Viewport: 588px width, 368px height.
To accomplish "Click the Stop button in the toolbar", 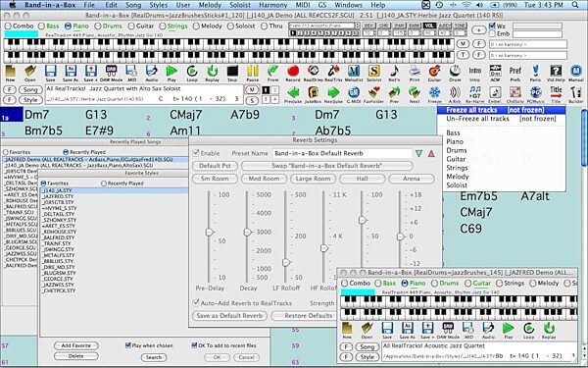I will pyautogui.click(x=232, y=73).
